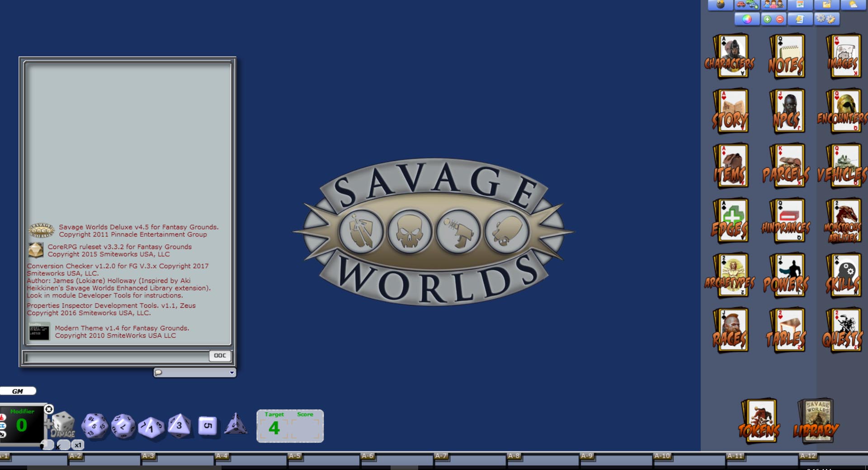This screenshot has height=470, width=868.
Task: Open the Notes card
Action: click(x=787, y=56)
